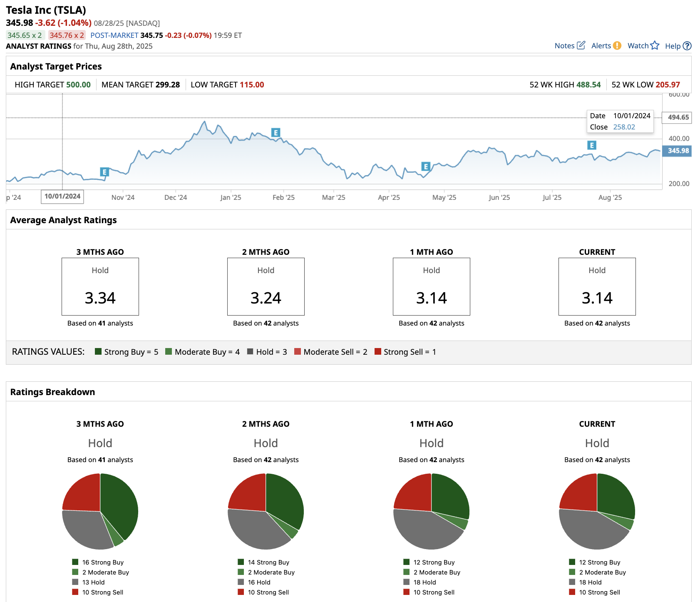Click the ask 345.76 x 2 quote
This screenshot has height=602, width=700.
tap(67, 35)
